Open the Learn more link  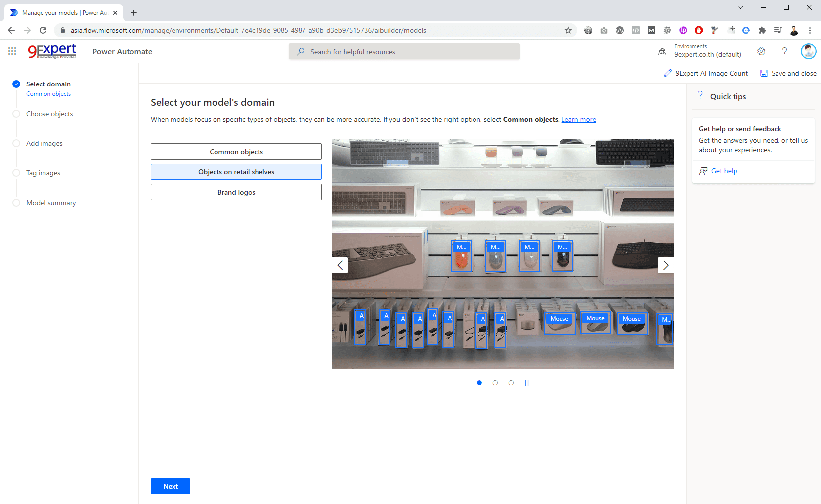pos(578,119)
